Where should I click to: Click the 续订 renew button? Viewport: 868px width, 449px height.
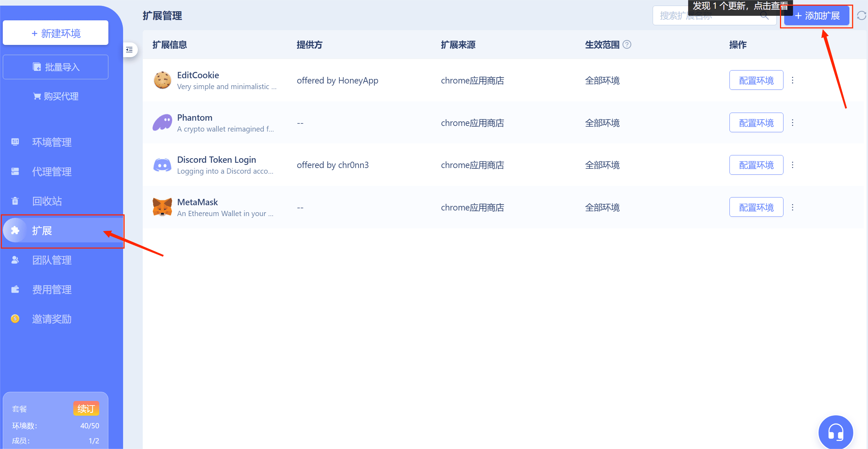(86, 409)
